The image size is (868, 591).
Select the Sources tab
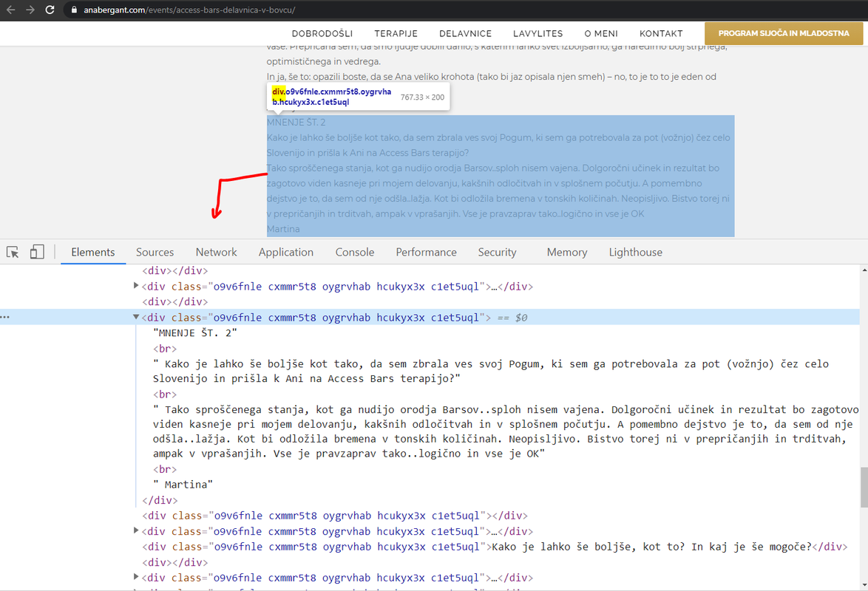pyautogui.click(x=155, y=253)
